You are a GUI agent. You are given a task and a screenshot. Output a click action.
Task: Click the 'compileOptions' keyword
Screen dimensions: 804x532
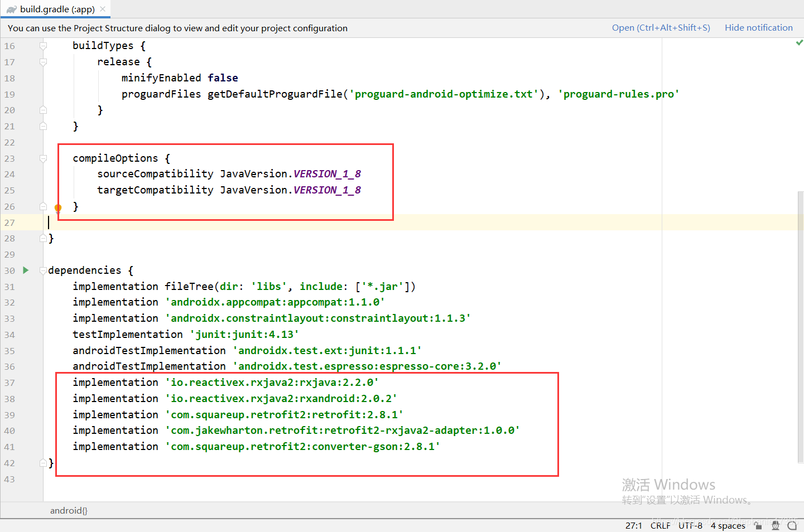(115, 158)
